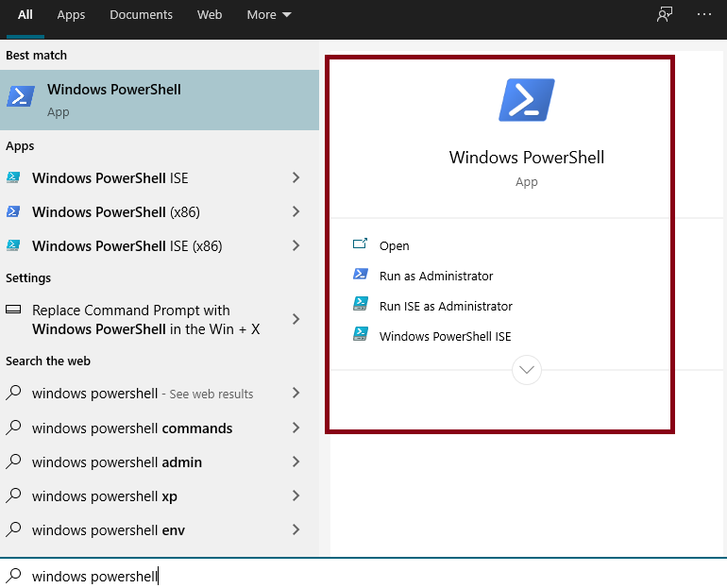Image resolution: width=727 pixels, height=588 pixels.
Task: Switch to the Web tab
Action: coord(210,15)
